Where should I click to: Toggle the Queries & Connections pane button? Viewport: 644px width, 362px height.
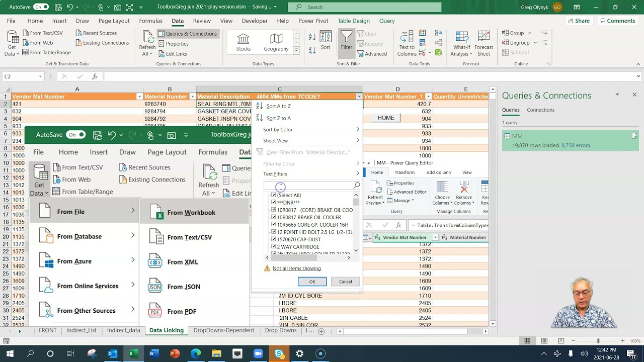coord(187,34)
